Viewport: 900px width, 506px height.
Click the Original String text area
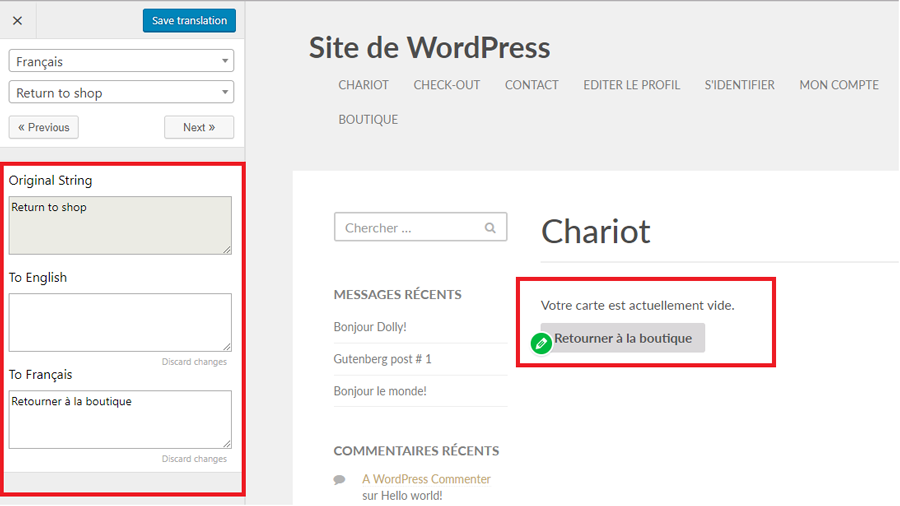120,225
